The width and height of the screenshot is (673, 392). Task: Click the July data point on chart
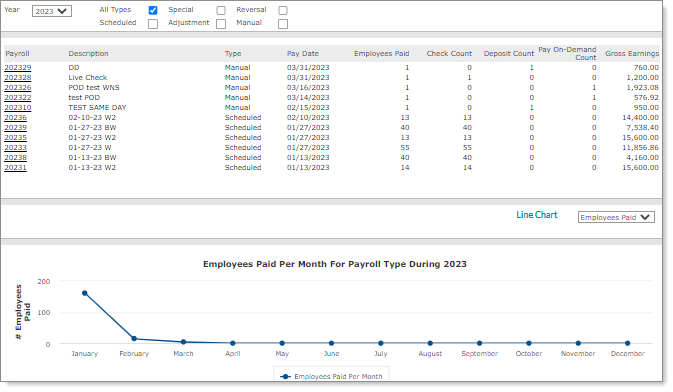(381, 343)
